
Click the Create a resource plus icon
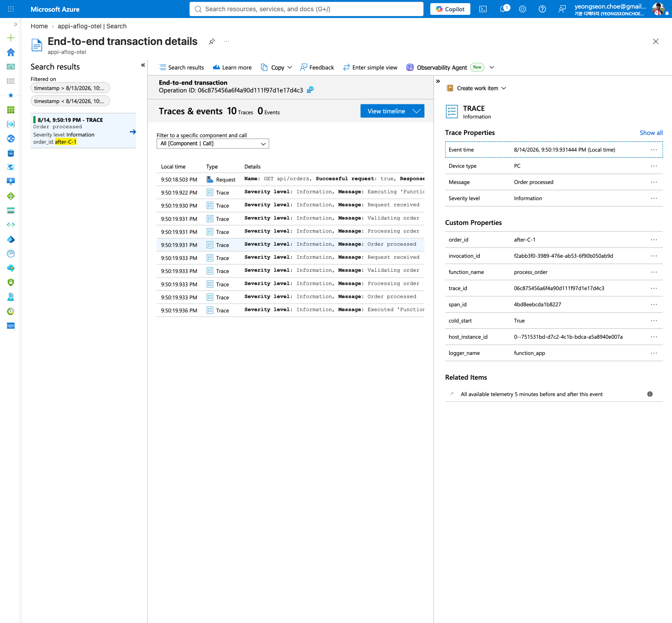click(11, 38)
